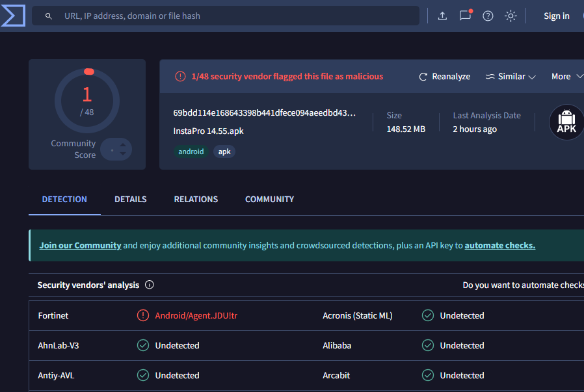Select the Community tab
Image resolution: width=584 pixels, height=392 pixels.
[x=269, y=200]
